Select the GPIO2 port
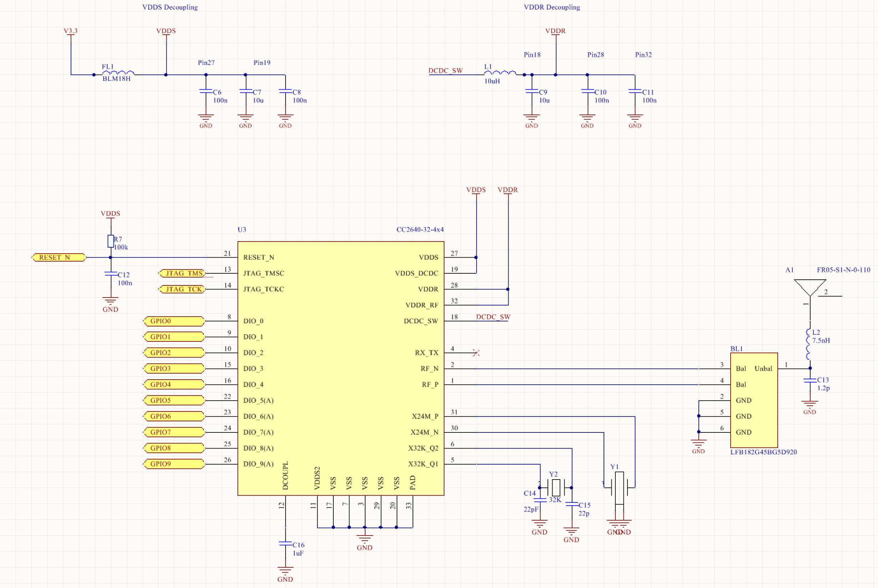 point(174,353)
